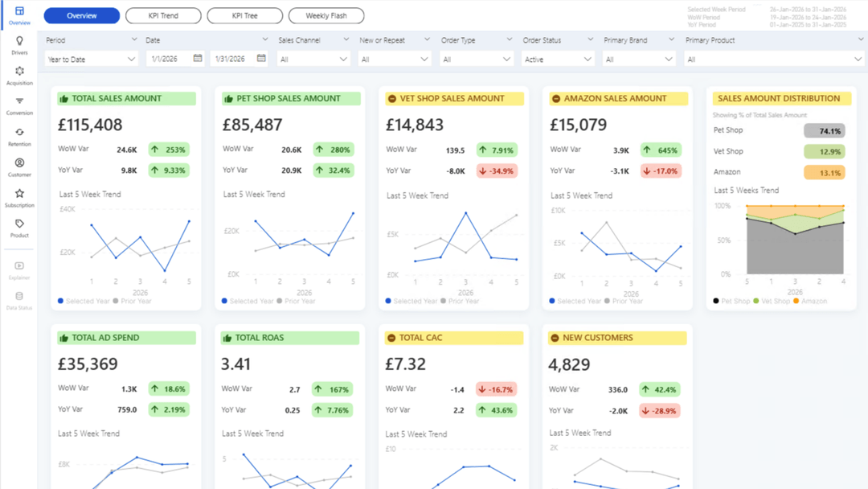Click thumbs-up icon on Total Ad Spend

(x=64, y=338)
